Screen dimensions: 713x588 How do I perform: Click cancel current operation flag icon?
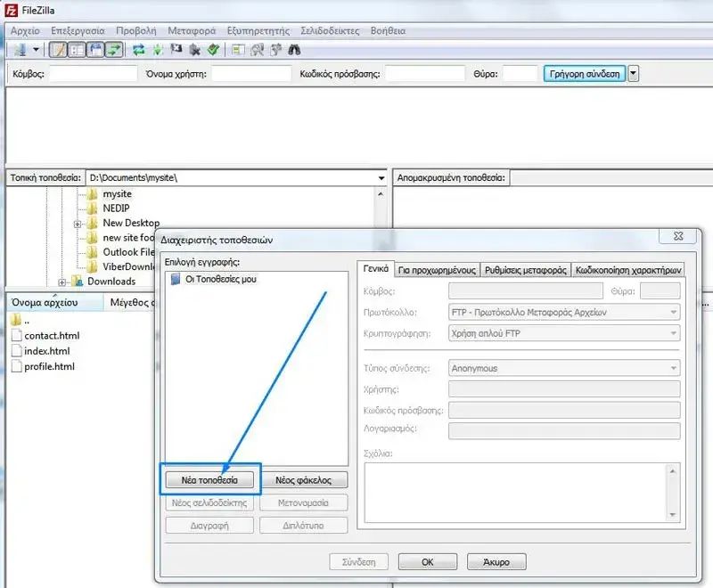[176, 49]
